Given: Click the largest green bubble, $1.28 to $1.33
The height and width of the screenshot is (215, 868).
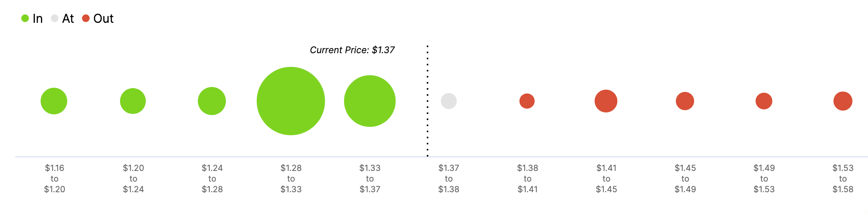Looking at the screenshot, I should pos(291,101).
